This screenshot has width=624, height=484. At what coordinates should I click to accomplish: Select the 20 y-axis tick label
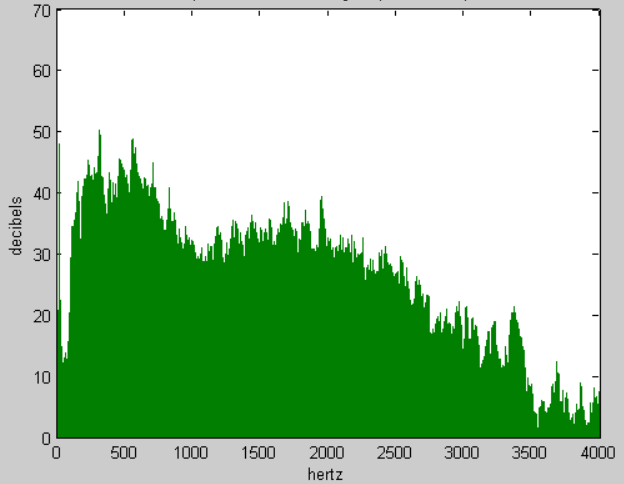[41, 316]
